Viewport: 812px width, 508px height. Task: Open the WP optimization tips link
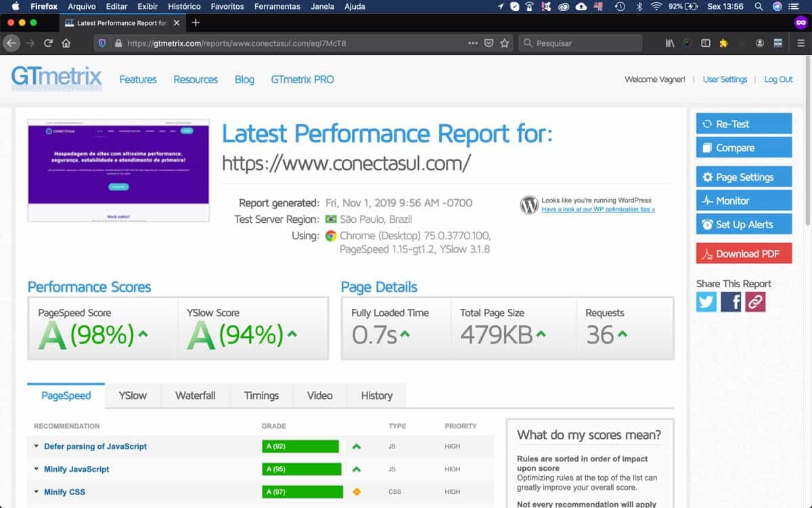598,210
